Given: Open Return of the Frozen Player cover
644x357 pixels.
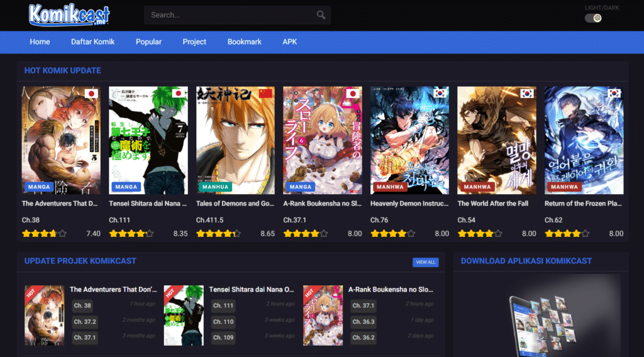Looking at the screenshot, I should tap(584, 140).
